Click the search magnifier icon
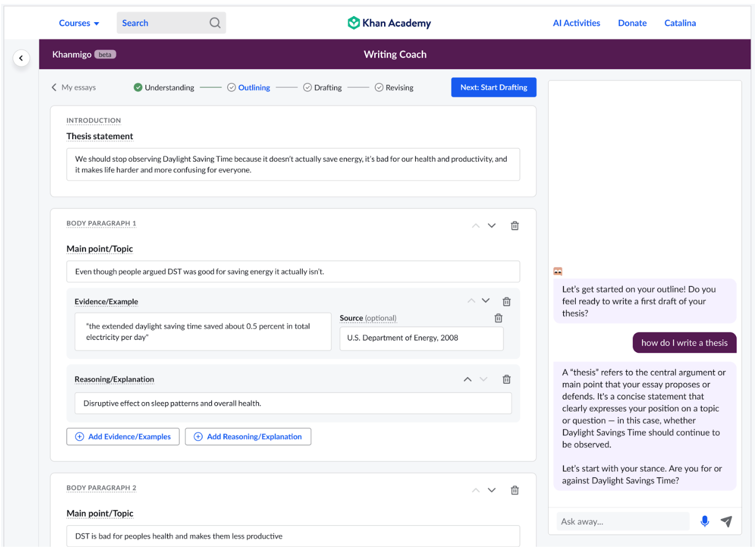Screen dimensions: 756x549 click(x=215, y=23)
